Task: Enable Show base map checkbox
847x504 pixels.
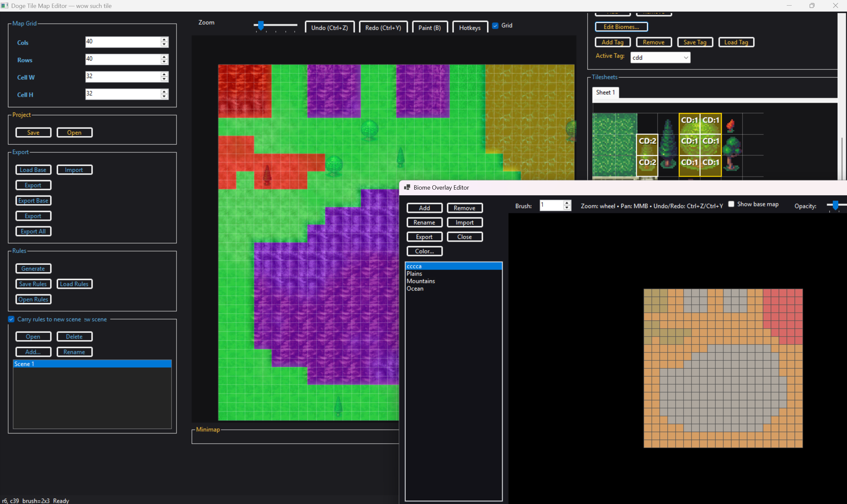Action: (x=731, y=204)
